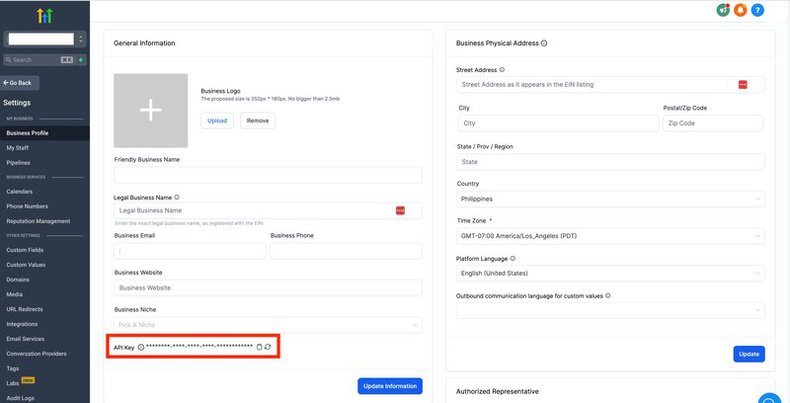Click the Authorized Representative heading
The image size is (790, 403).
497,391
